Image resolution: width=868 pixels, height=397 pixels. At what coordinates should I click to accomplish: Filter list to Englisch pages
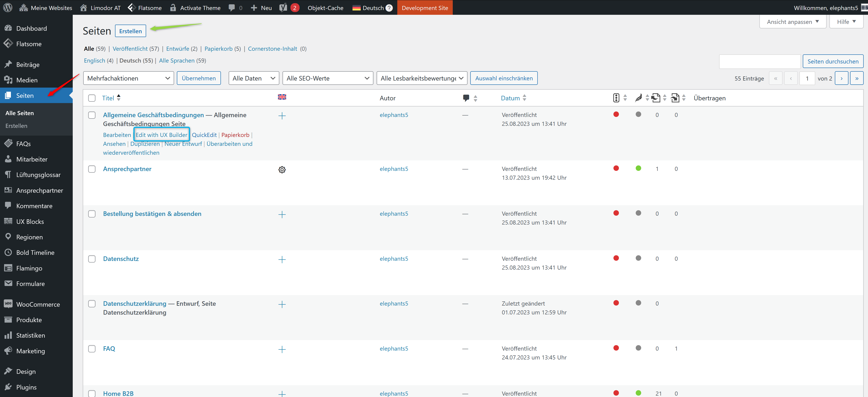click(x=94, y=60)
